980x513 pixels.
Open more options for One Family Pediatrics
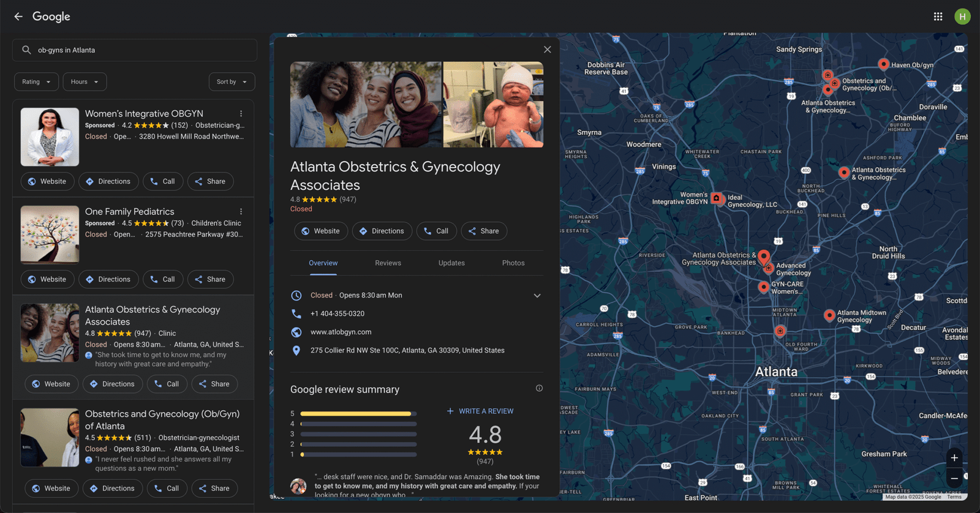(241, 212)
